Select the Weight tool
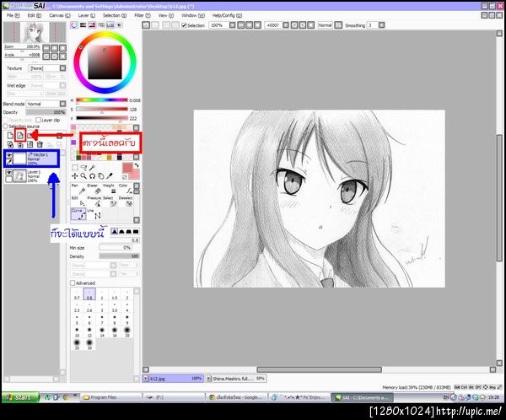 pos(110,190)
